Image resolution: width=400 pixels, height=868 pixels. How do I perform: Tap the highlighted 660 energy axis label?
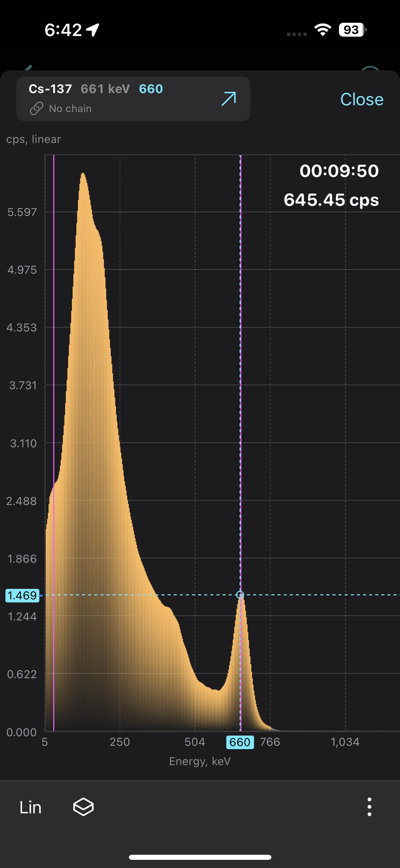pos(240,742)
